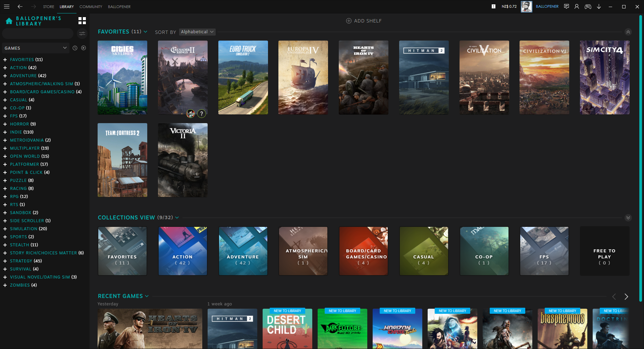Click the library home icon
Screen dimensions: 644x349
tap(9, 21)
